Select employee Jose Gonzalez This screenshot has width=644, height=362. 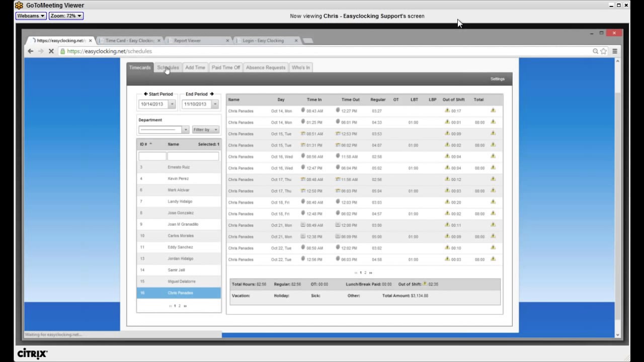179,213
